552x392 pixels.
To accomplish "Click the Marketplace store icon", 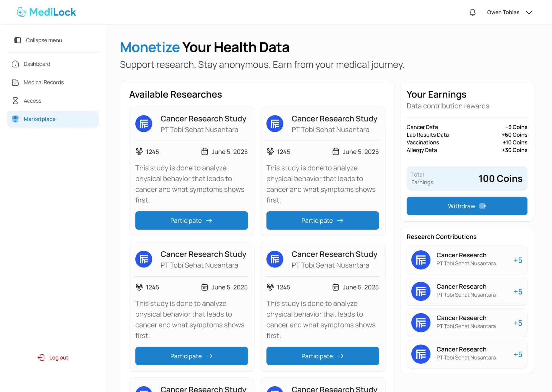I will tap(15, 119).
